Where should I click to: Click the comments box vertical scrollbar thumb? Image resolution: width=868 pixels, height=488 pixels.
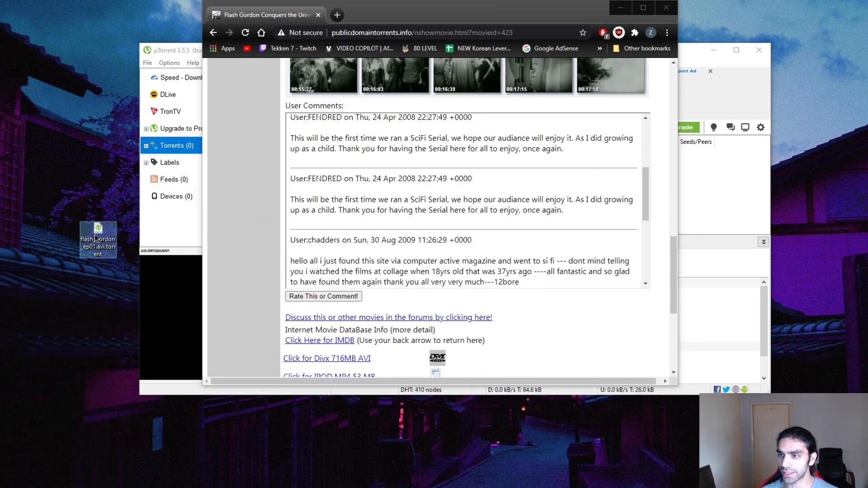[646, 193]
